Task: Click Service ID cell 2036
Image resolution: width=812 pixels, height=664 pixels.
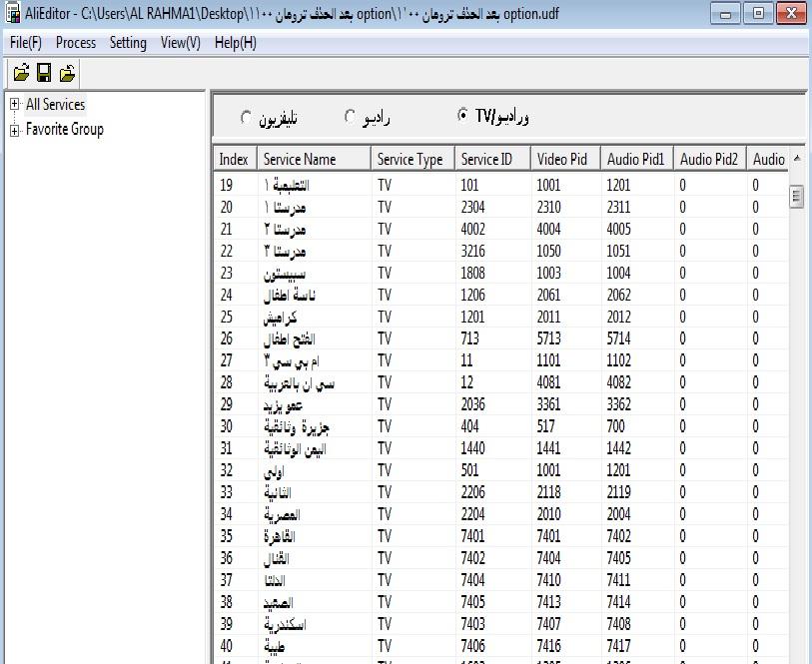Action: coord(472,404)
